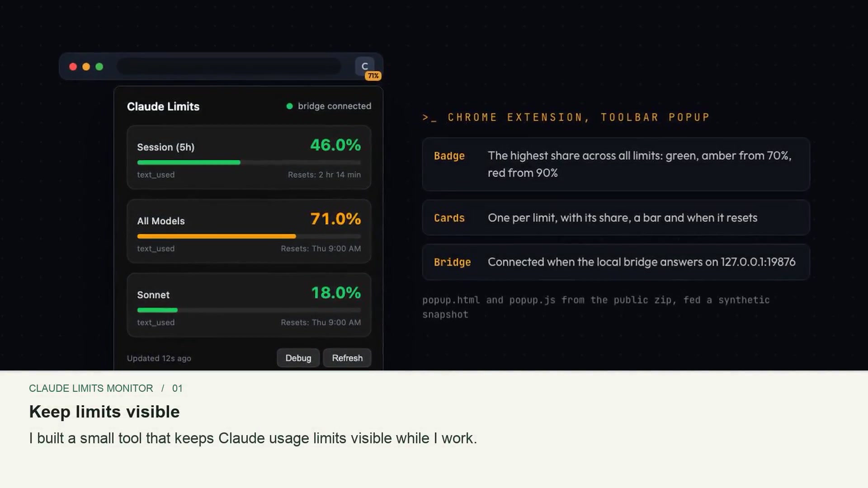
Task: Click the green maximize window dot
Action: 99,67
